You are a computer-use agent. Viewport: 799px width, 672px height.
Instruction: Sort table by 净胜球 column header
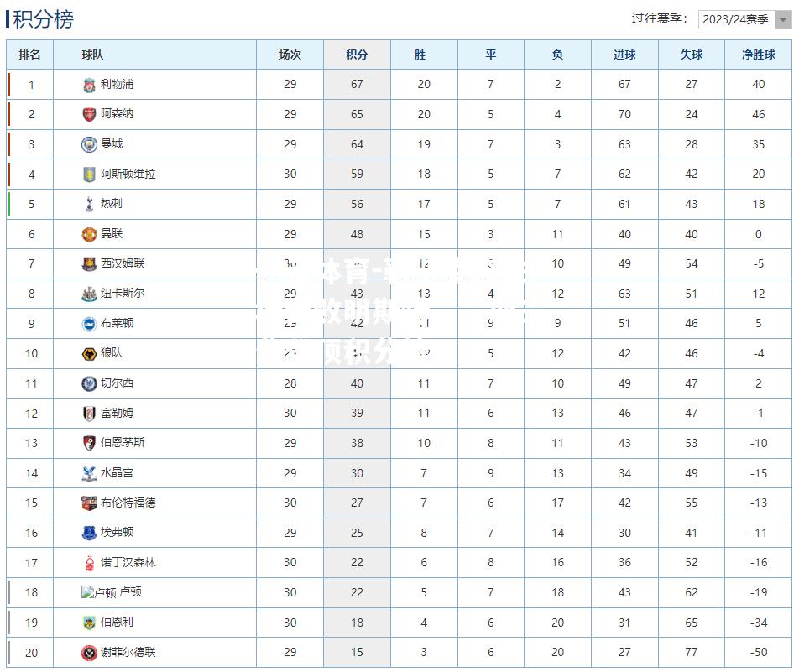(x=758, y=55)
